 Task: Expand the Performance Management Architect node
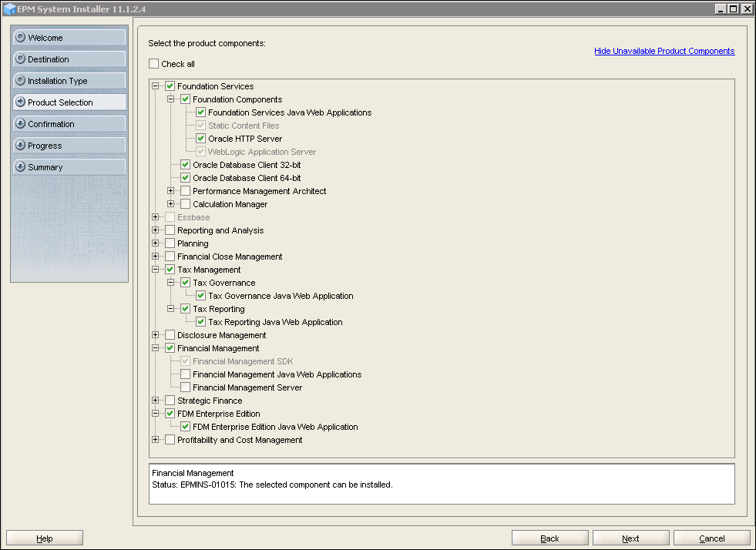click(x=170, y=191)
